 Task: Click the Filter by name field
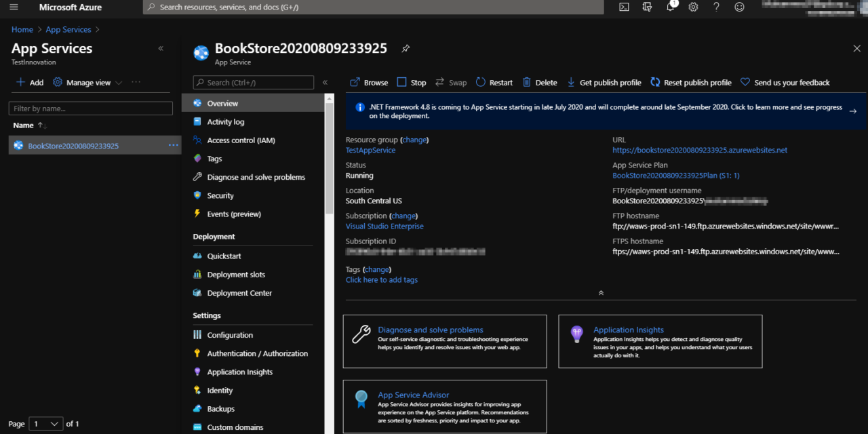pos(90,108)
